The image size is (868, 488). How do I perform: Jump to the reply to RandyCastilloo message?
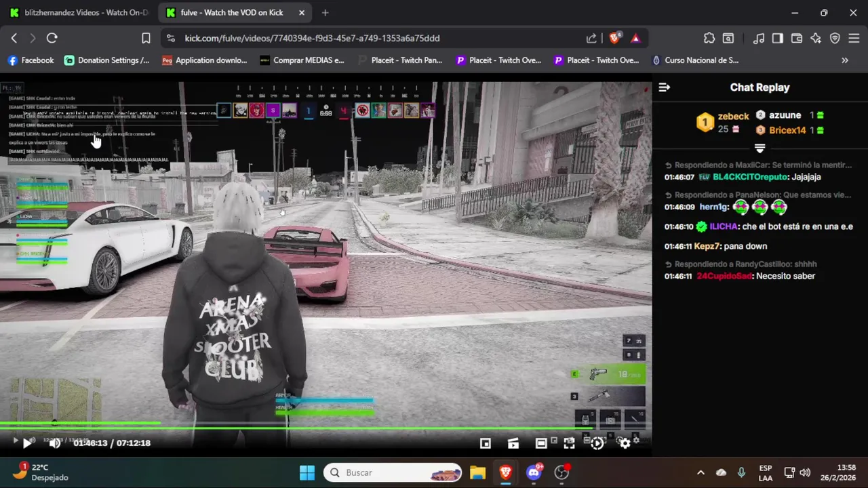pyautogui.click(x=741, y=264)
